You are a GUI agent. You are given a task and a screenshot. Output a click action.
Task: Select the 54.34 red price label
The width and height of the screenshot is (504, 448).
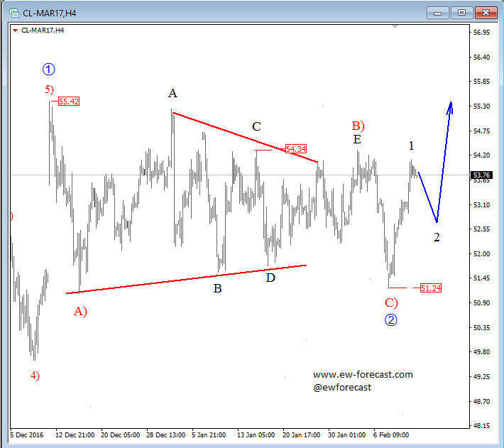(x=295, y=149)
